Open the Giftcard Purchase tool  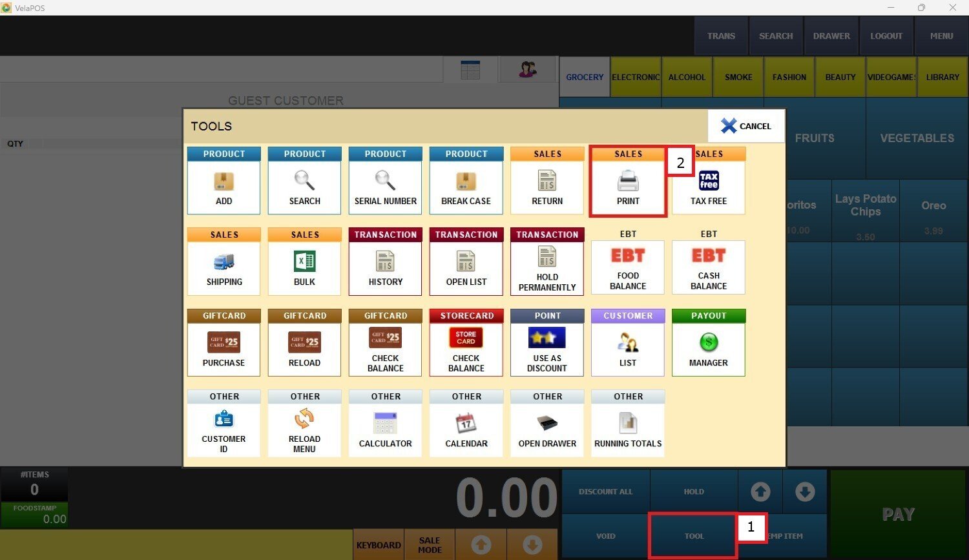pos(224,344)
